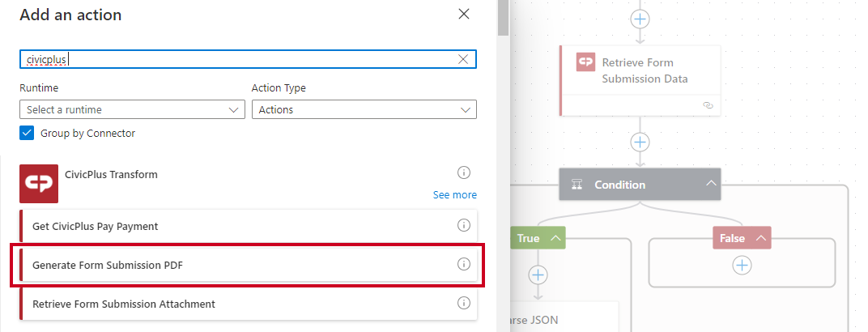Click the See more link

coord(454,195)
